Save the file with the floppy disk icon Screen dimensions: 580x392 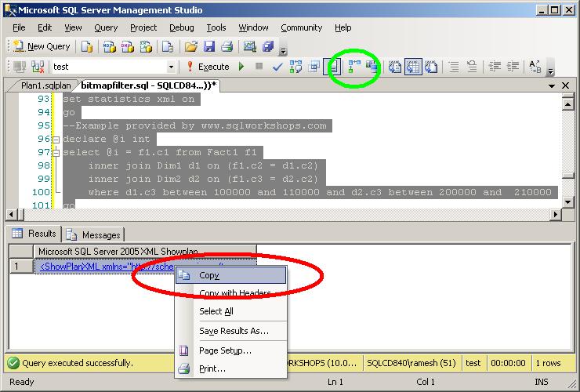[209, 46]
